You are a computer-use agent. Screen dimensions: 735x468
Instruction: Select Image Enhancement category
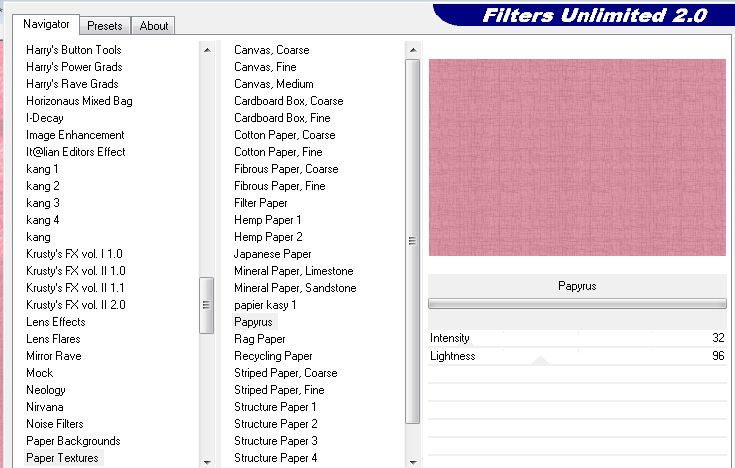[x=75, y=135]
